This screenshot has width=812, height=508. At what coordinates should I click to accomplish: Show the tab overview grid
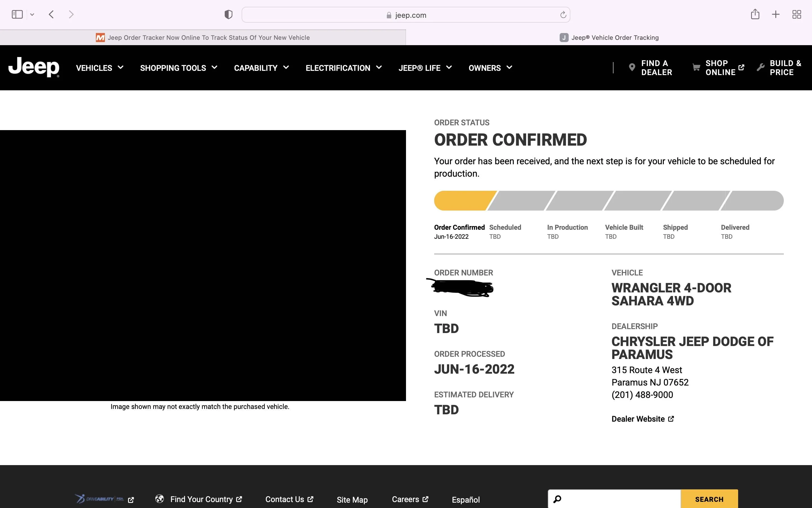(x=796, y=14)
